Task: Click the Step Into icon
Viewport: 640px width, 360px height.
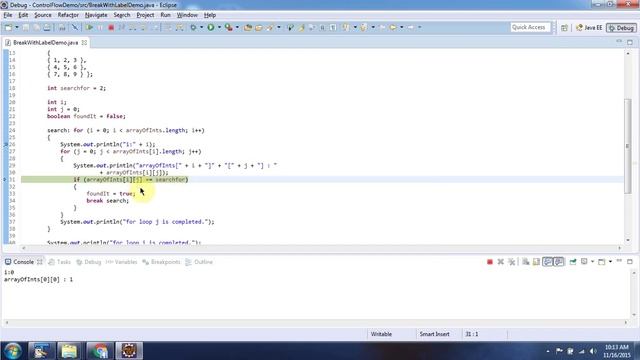Action: click(133, 27)
